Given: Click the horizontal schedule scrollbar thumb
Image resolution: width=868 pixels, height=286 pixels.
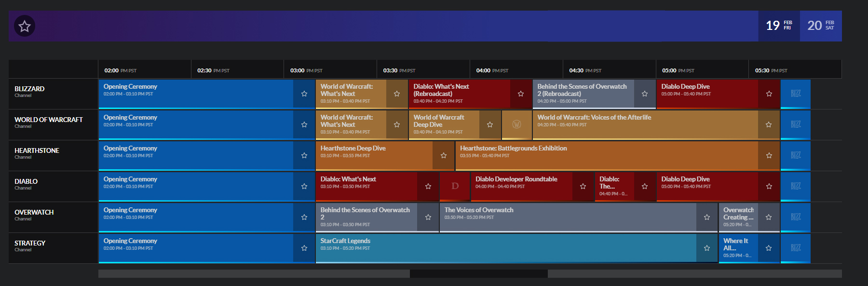Looking at the screenshot, I should point(478,273).
